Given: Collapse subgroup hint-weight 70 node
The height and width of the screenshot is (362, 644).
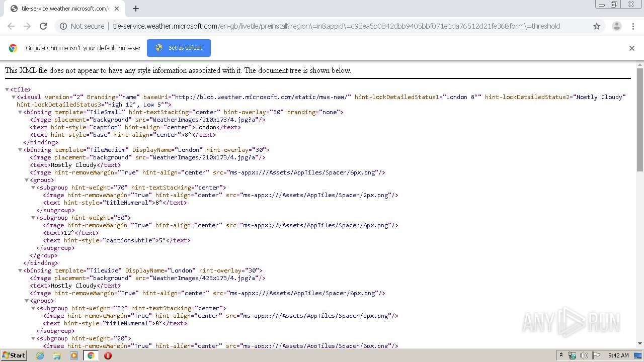Looking at the screenshot, I should click(33, 188).
